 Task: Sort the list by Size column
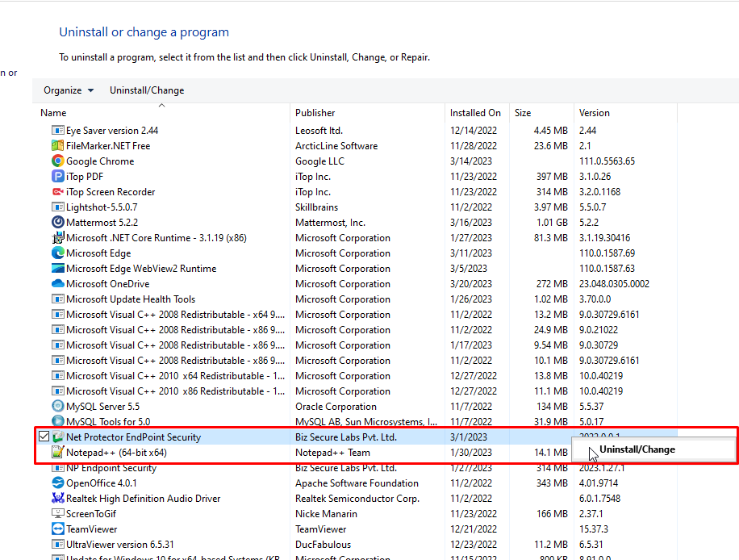point(523,113)
